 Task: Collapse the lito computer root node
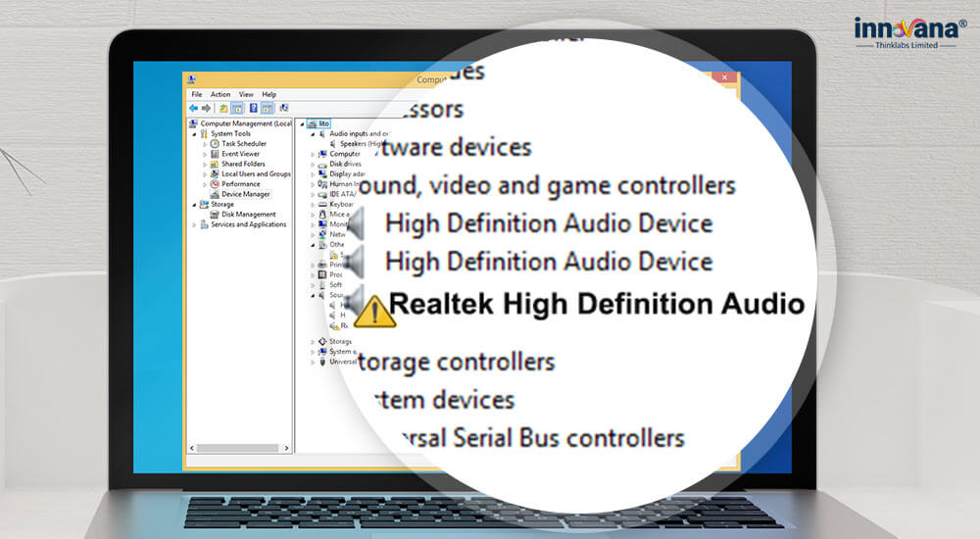(303, 123)
